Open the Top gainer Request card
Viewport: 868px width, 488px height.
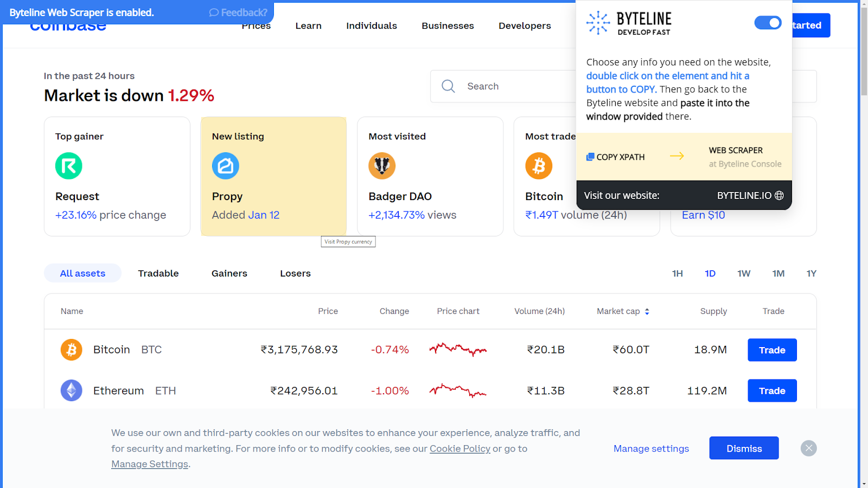[x=117, y=176]
